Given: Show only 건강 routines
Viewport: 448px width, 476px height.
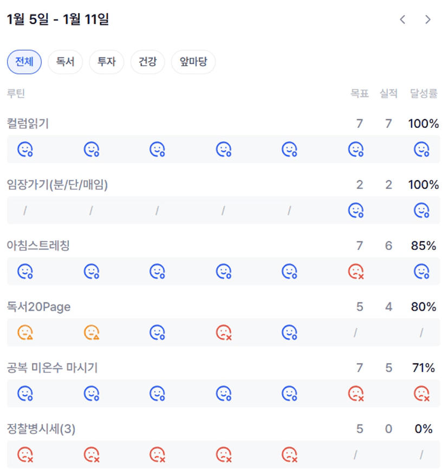Looking at the screenshot, I should pyautogui.click(x=147, y=62).
